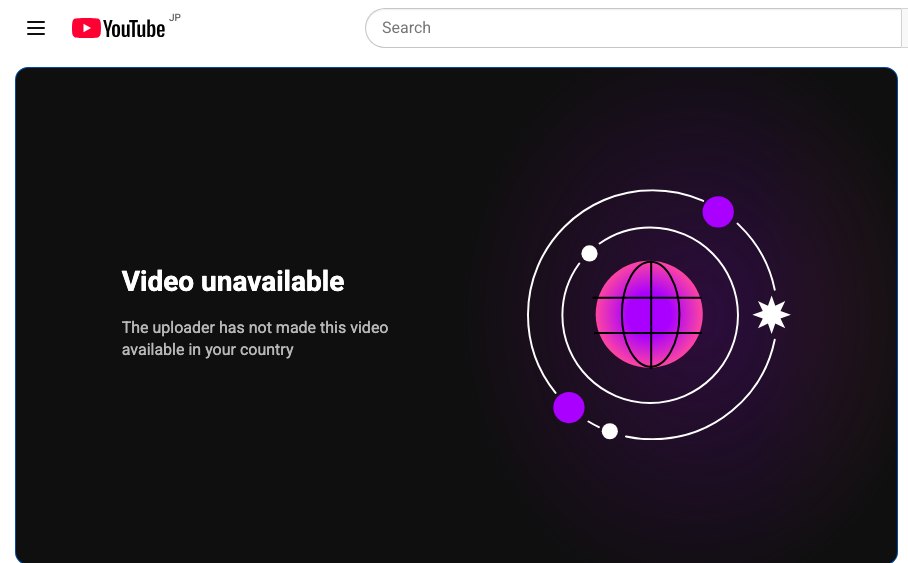This screenshot has width=908, height=563.
Task: Click the search box right edge divider
Action: click(902, 28)
